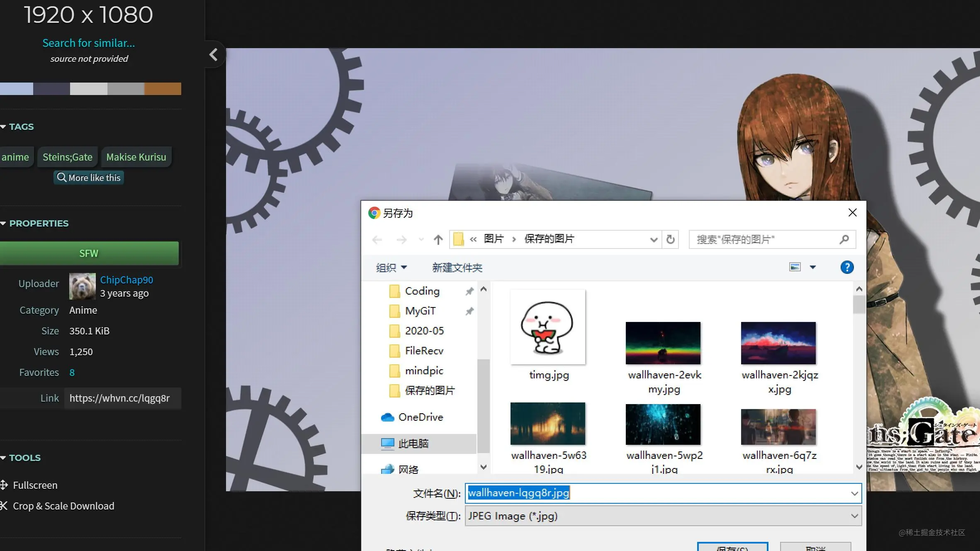Toggle the Steins;Gate tag filter

coord(67,156)
